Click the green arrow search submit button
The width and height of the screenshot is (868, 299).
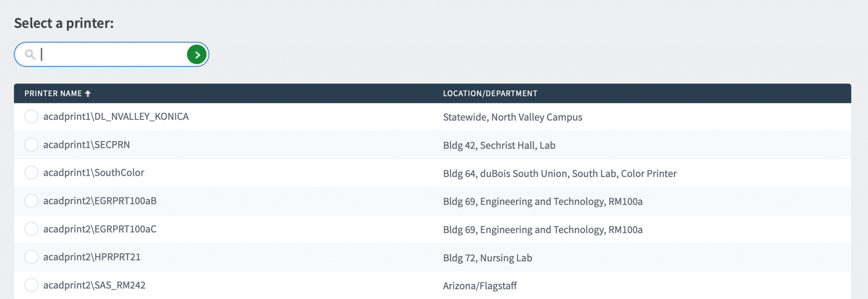197,55
